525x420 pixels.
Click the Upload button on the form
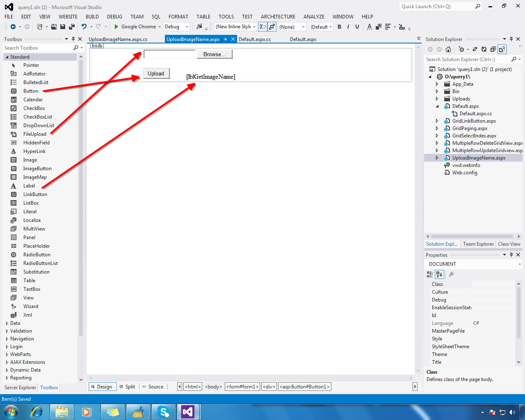[x=156, y=73]
